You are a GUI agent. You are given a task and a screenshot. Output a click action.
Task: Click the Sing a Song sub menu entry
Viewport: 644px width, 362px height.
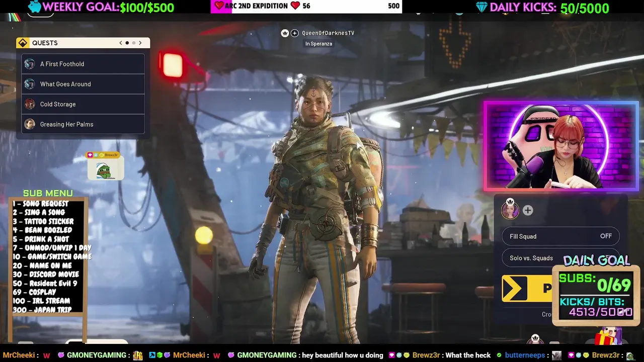tap(39, 213)
